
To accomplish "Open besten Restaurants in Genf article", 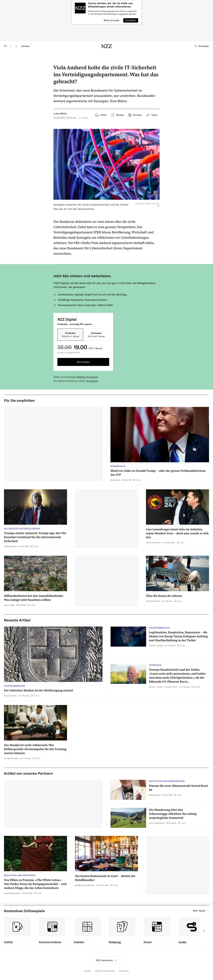I will click(x=105, y=878).
